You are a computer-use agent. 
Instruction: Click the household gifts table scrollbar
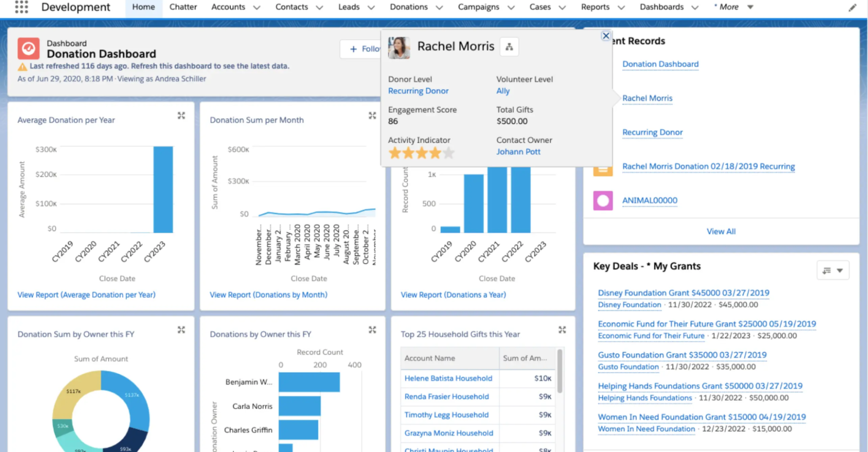point(560,371)
